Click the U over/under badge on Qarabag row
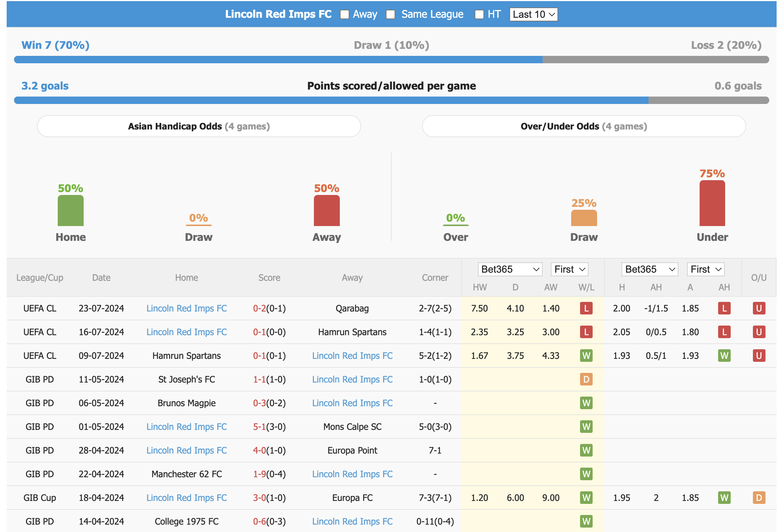784x532 pixels. tap(759, 308)
